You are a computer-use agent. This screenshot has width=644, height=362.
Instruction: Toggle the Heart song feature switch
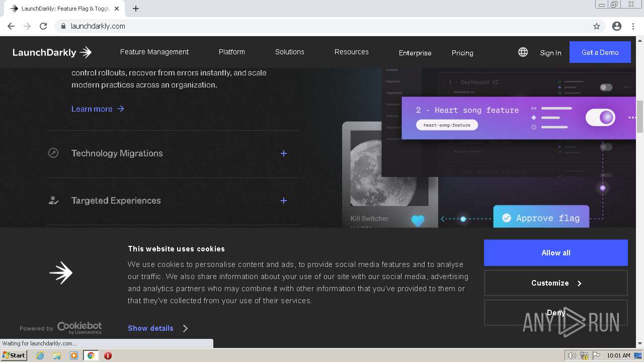click(x=600, y=118)
